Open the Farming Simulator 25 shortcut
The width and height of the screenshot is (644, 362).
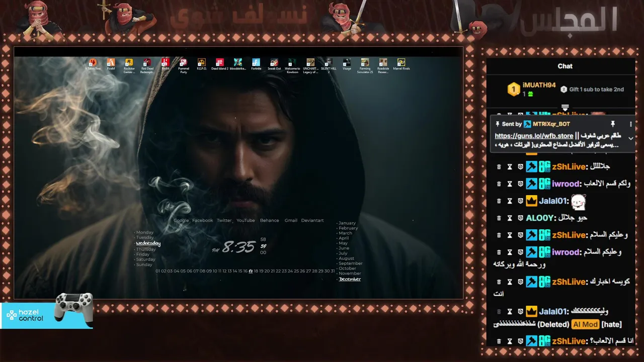(x=365, y=65)
